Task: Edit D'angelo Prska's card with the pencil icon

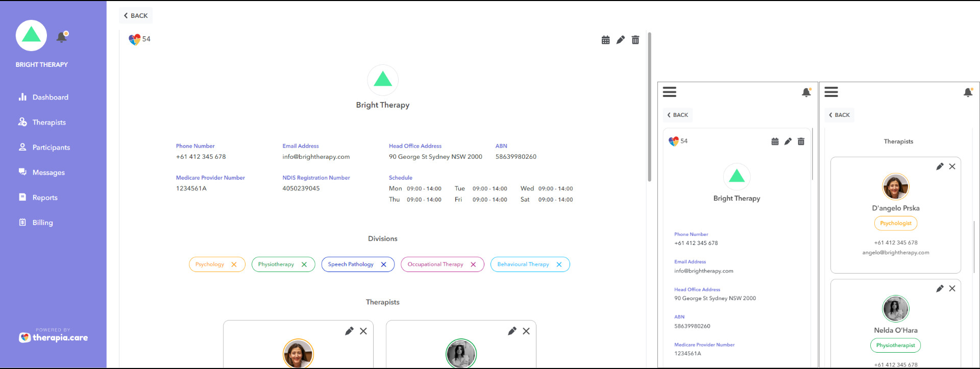Action: click(939, 166)
